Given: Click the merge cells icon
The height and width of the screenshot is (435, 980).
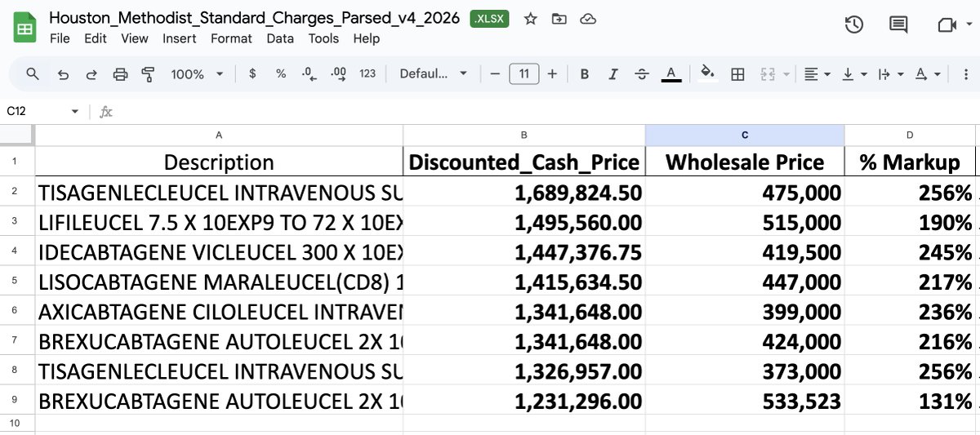Looking at the screenshot, I should pos(767,74).
